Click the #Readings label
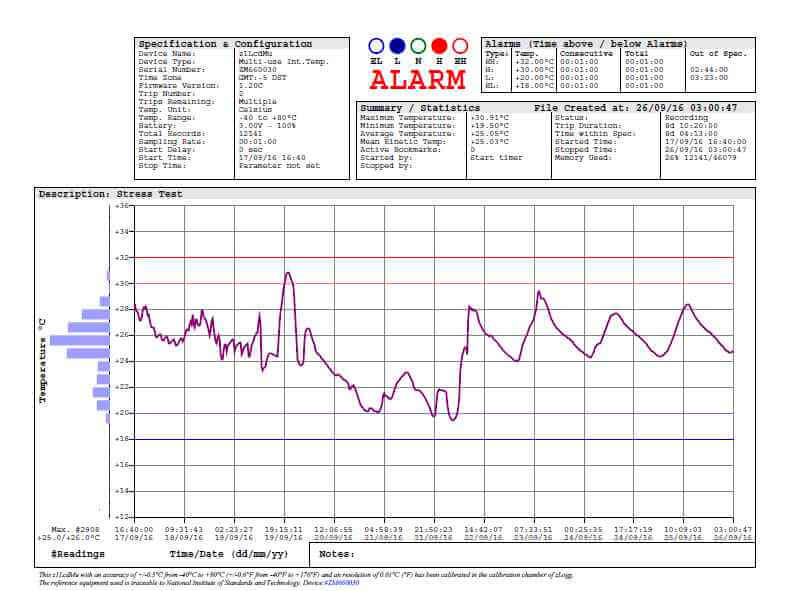Viewport: 787px width, 591px height. (76, 553)
